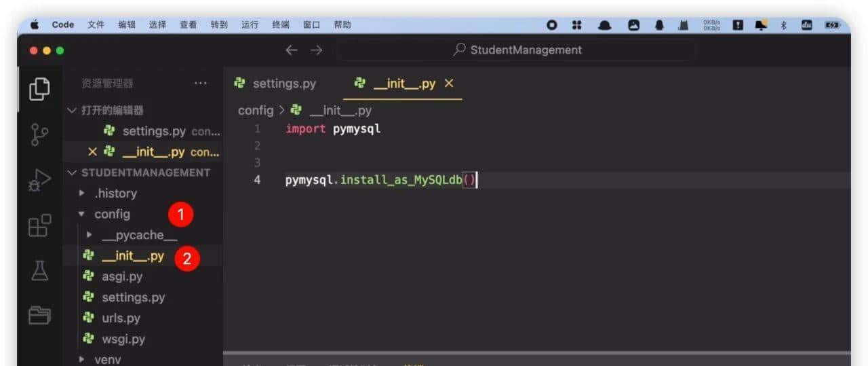Click the battery icon in menu bar

(x=831, y=24)
